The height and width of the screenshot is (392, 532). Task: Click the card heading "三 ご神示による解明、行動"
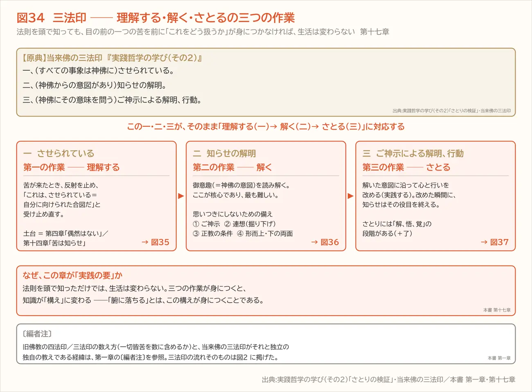[x=413, y=153]
